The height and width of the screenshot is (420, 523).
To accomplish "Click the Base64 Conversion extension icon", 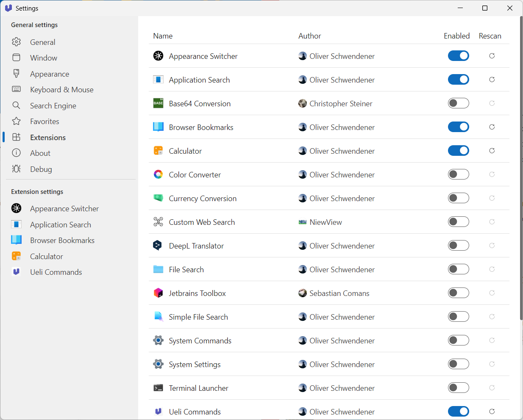I will [x=158, y=103].
